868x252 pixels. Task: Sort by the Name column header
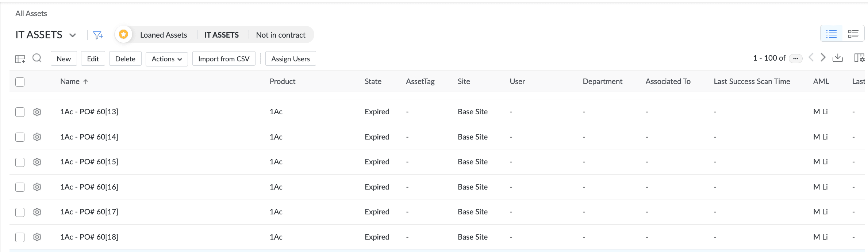(x=70, y=81)
